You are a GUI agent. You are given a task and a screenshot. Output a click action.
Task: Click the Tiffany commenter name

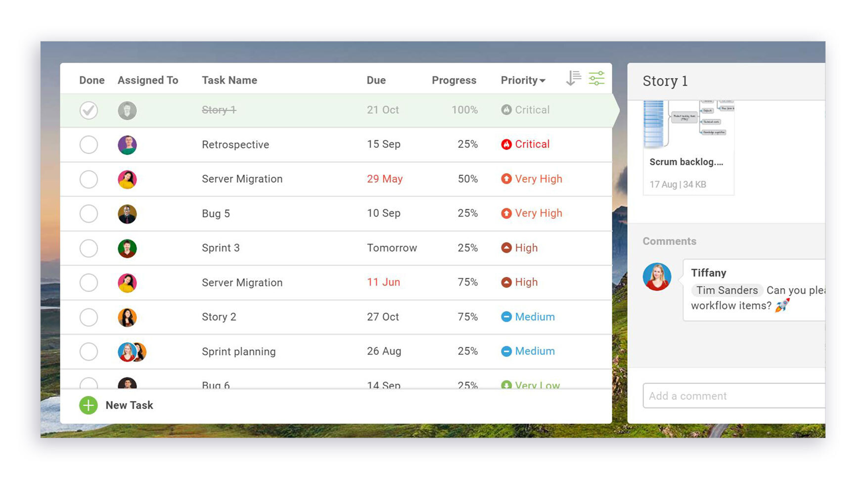(x=709, y=273)
